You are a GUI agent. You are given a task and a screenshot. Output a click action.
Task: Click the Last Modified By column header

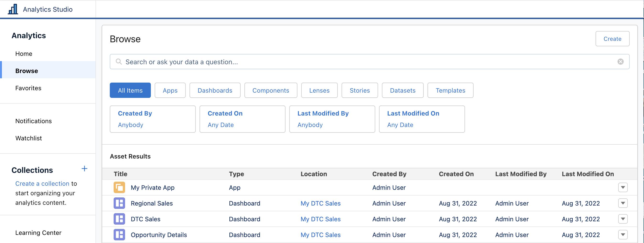point(521,174)
